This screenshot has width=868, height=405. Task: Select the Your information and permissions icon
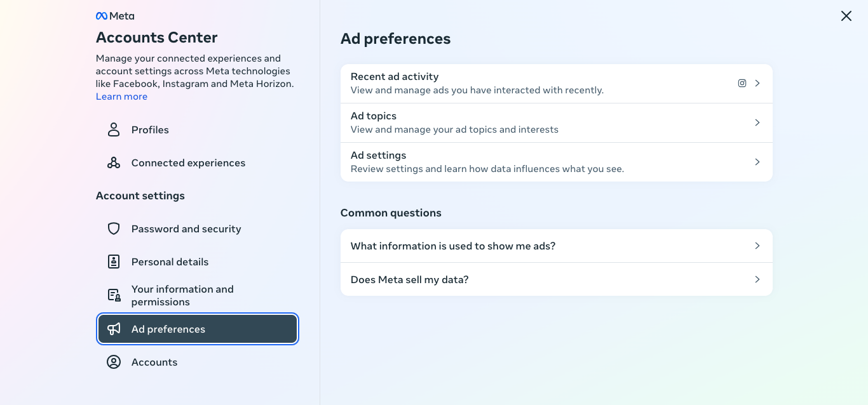pyautogui.click(x=113, y=295)
